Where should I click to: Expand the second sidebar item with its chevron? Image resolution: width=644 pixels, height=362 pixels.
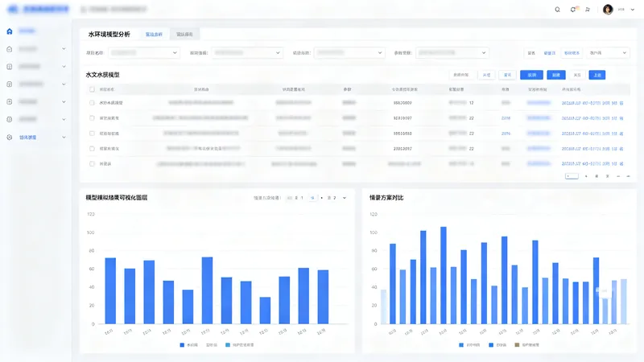click(x=64, y=49)
